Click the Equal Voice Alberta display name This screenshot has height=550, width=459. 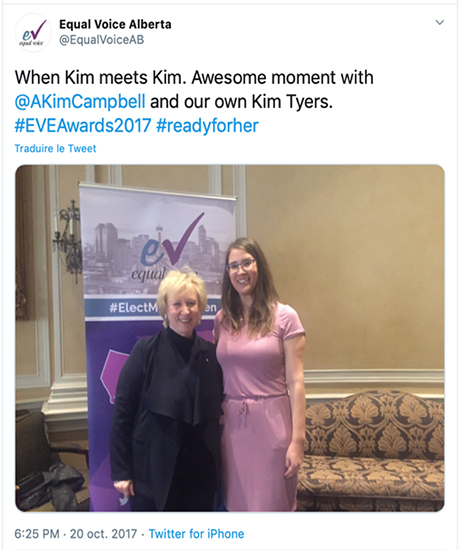click(x=115, y=24)
